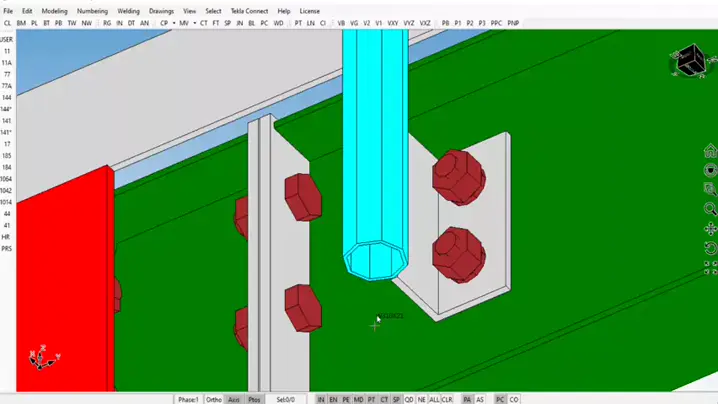Open the Phase:1 selector in status bar
The image size is (718, 404).
(188, 399)
